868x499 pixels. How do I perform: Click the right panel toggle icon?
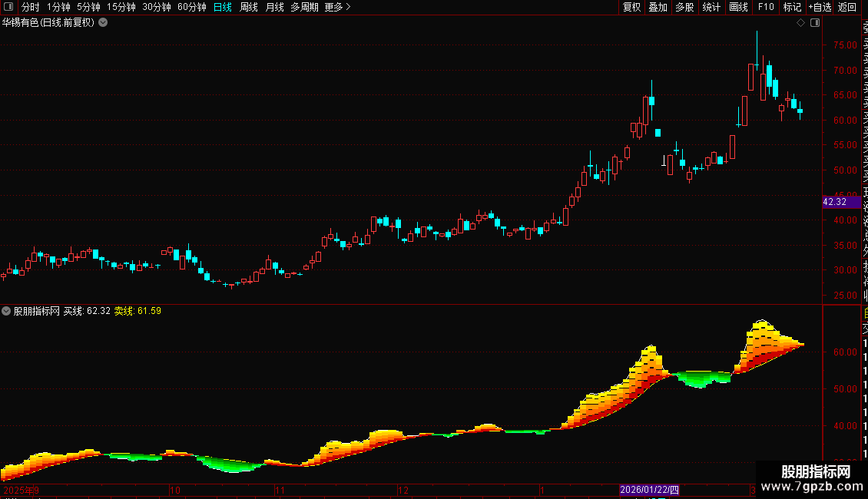tap(815, 23)
